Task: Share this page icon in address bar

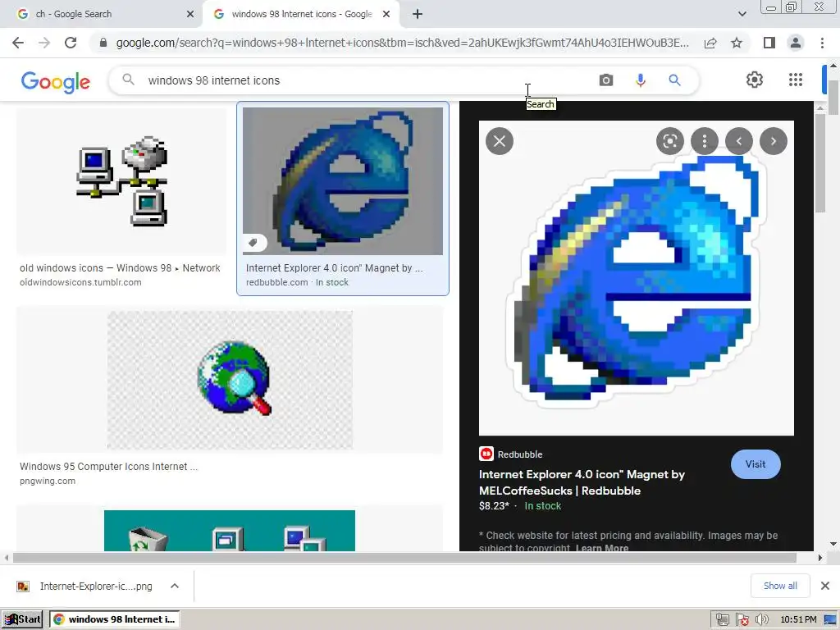Action: pos(710,43)
